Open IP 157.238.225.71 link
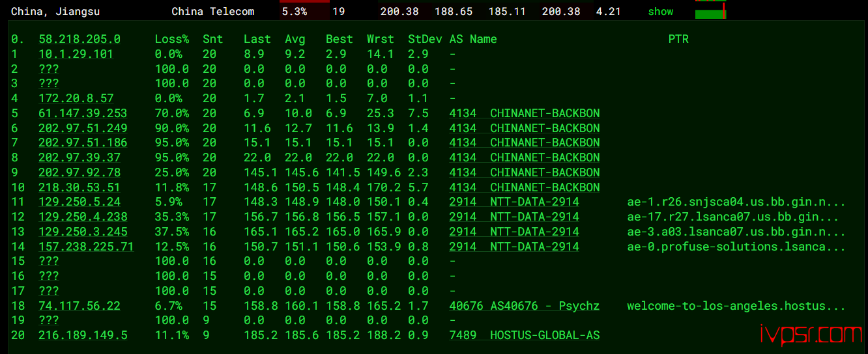868x354 pixels. (x=86, y=247)
